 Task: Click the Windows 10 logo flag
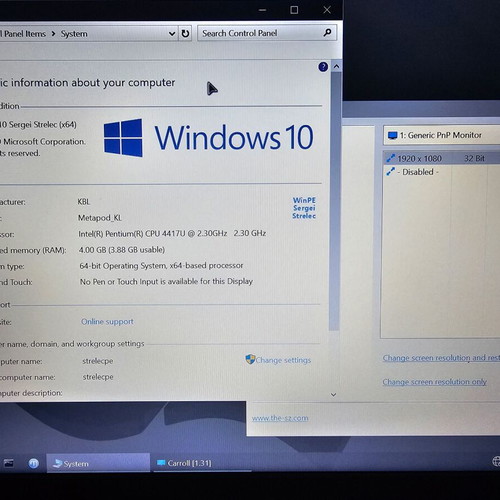[x=123, y=138]
